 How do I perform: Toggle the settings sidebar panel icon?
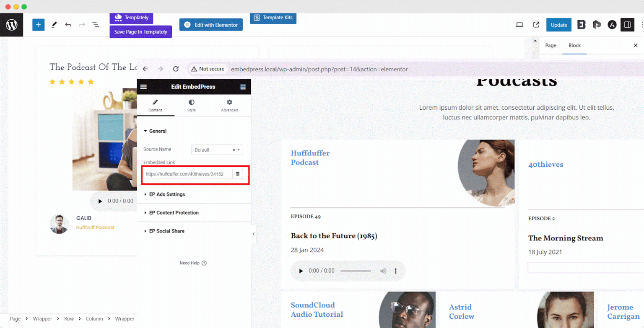point(628,25)
